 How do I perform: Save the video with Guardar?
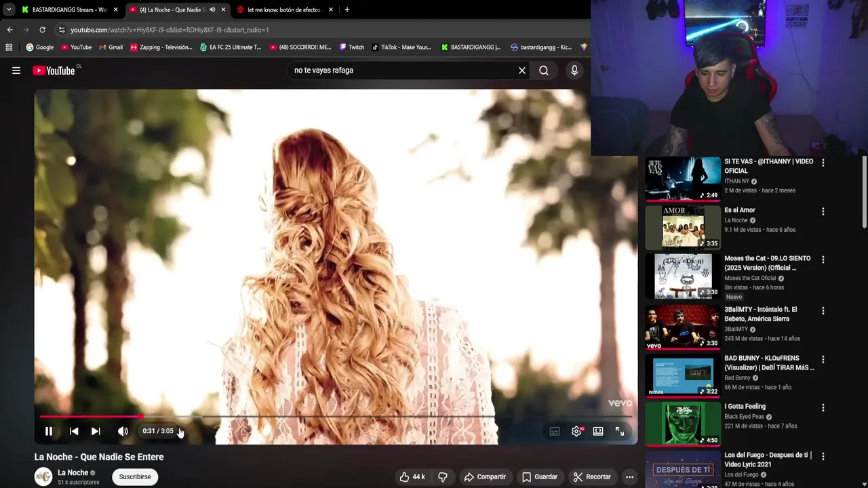(x=540, y=476)
